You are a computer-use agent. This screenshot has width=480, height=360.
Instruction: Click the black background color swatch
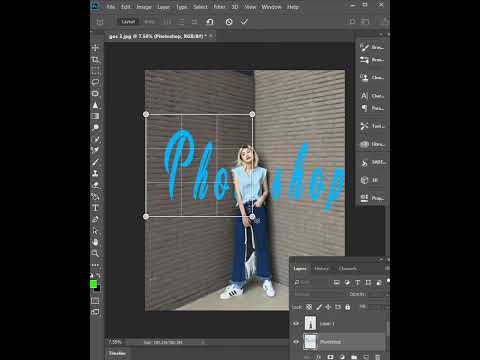tap(98, 289)
